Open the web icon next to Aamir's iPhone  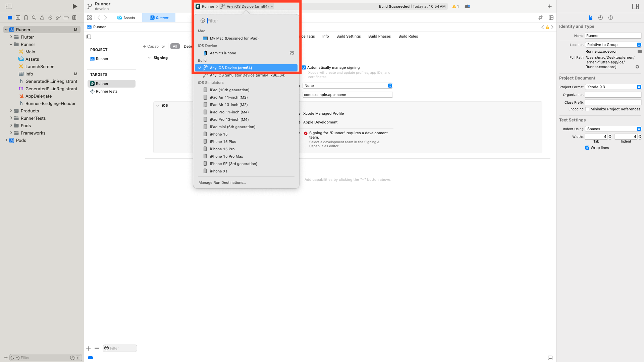coord(292,53)
